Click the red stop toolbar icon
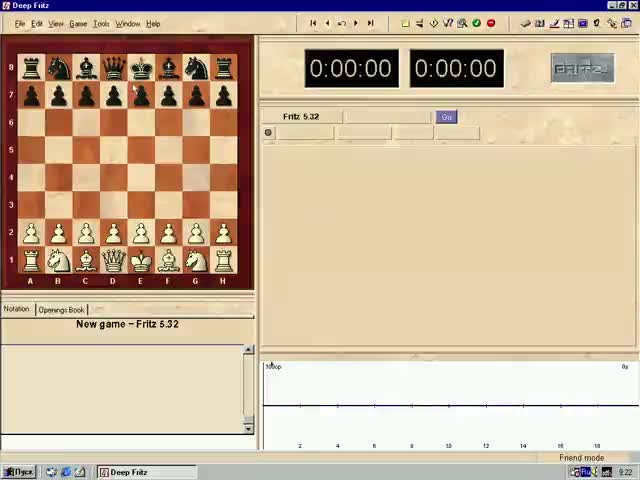Image resolution: width=640 pixels, height=480 pixels. [490, 23]
